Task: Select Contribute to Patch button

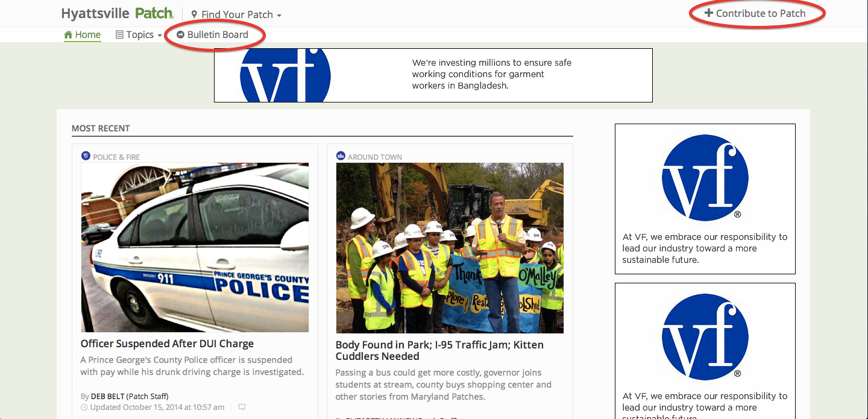Action: pyautogui.click(x=755, y=13)
